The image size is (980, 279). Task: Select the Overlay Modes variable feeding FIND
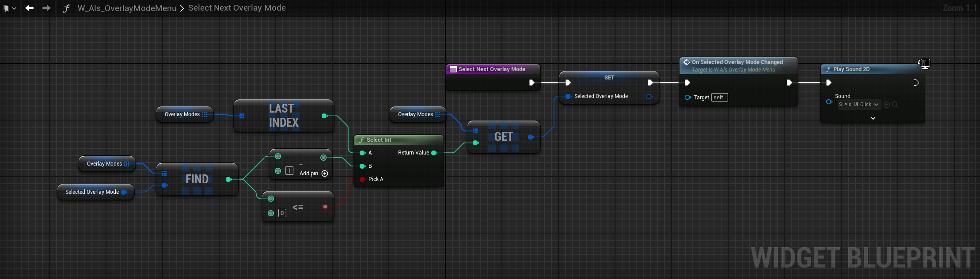(107, 164)
